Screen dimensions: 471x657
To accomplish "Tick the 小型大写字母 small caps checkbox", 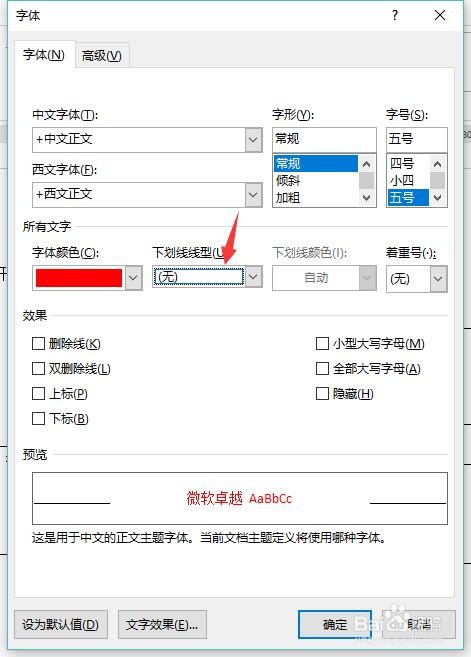I will 322,344.
